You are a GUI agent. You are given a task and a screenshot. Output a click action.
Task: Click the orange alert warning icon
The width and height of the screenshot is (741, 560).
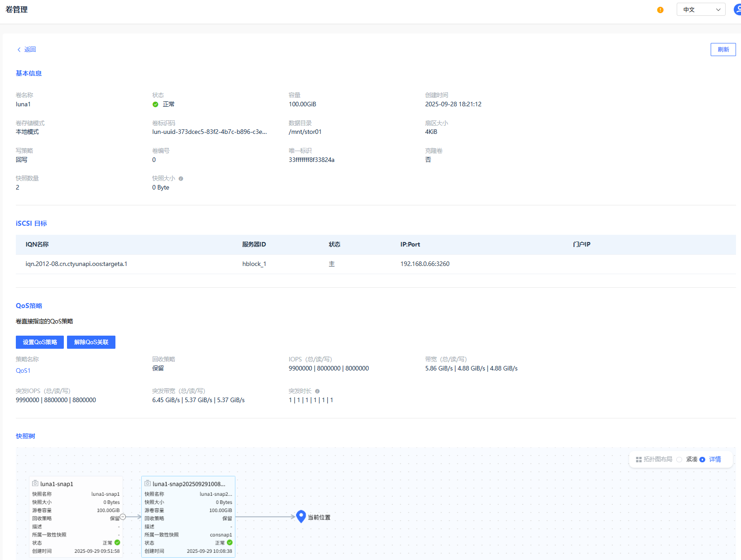pyautogui.click(x=660, y=10)
